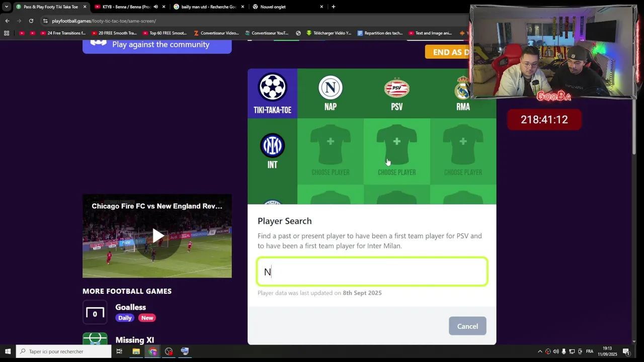Play the Chicago Fire vs New England video
The width and height of the screenshot is (644, 362).
157,236
